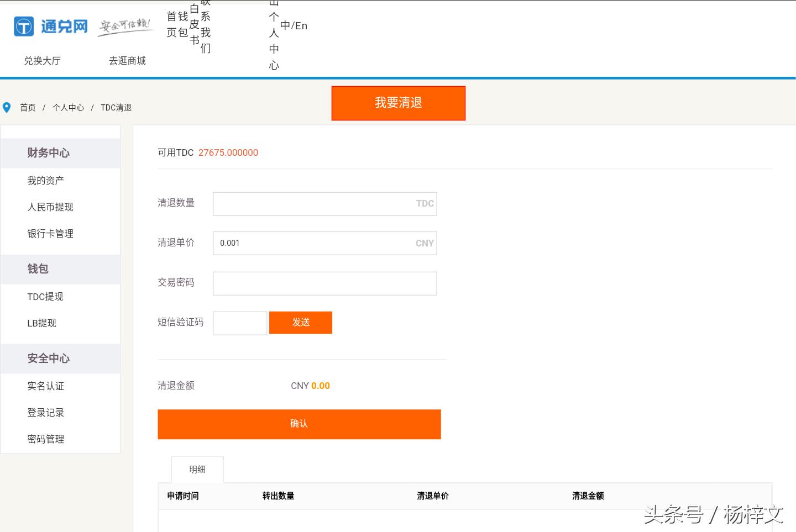Go to 个人中心 in the breadcrumb

[x=68, y=108]
